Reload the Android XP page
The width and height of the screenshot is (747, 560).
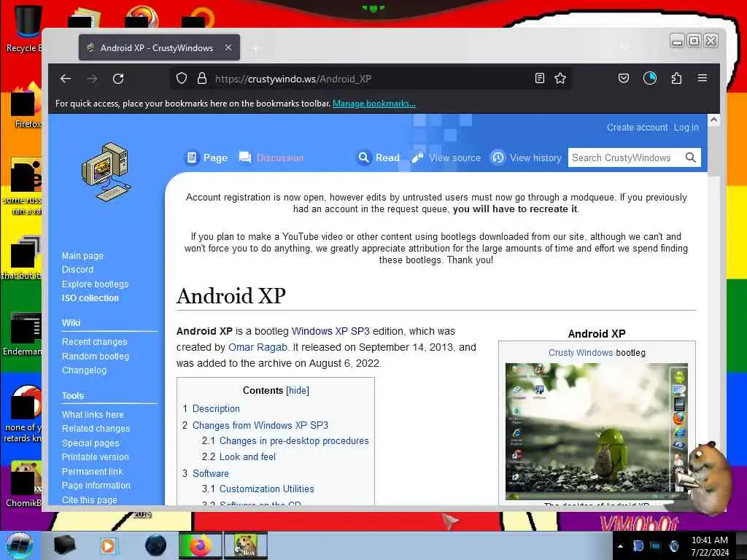(118, 79)
